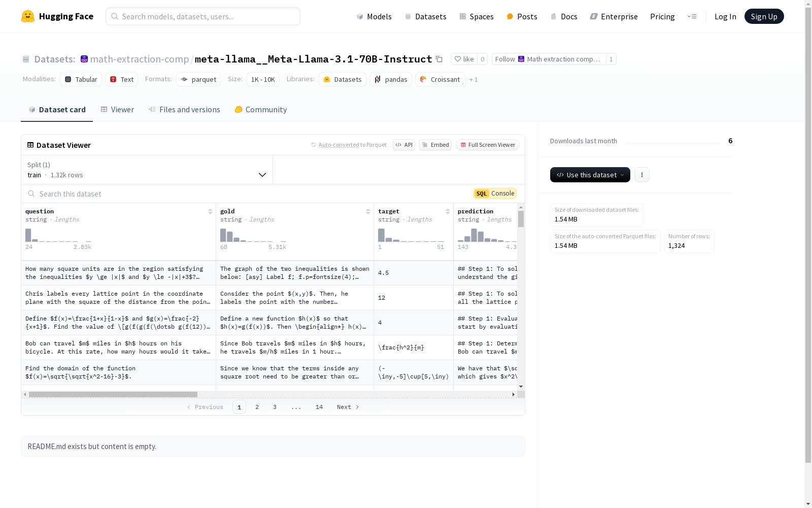Select the cell '\frac{h^2}{m}'
This screenshot has height=508, width=812.
(414, 347)
